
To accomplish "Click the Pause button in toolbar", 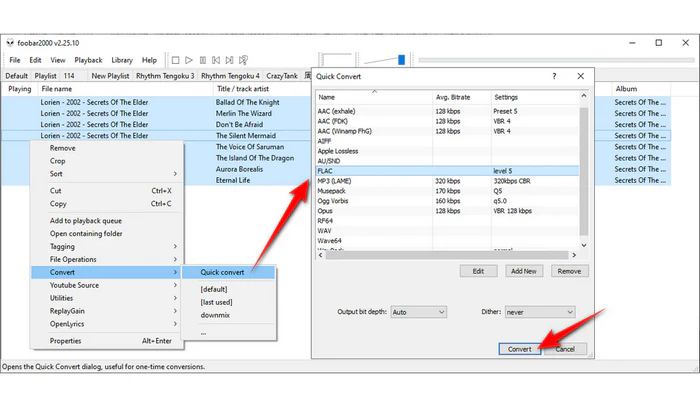I will (203, 60).
